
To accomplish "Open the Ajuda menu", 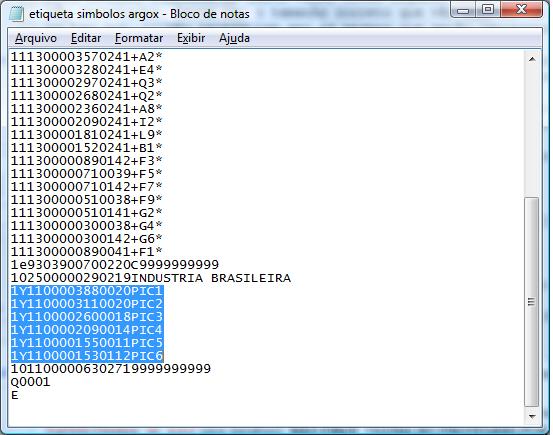I will (234, 38).
